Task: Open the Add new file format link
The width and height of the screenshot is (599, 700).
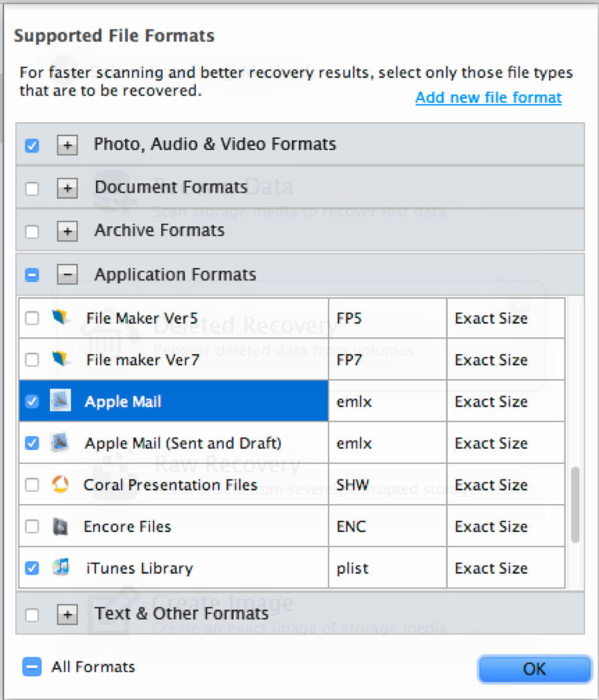Action: click(x=488, y=97)
